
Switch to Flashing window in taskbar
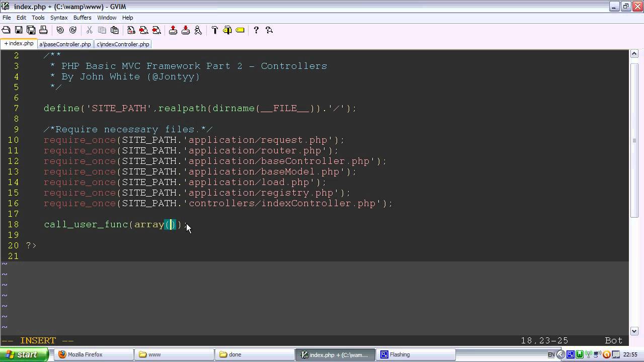click(x=416, y=354)
